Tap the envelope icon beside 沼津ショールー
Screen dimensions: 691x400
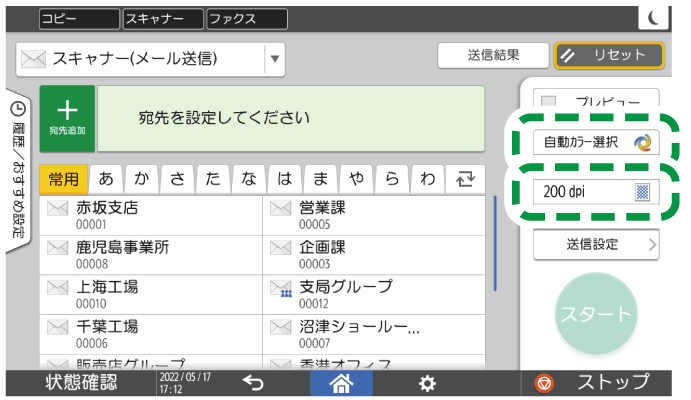point(281,327)
